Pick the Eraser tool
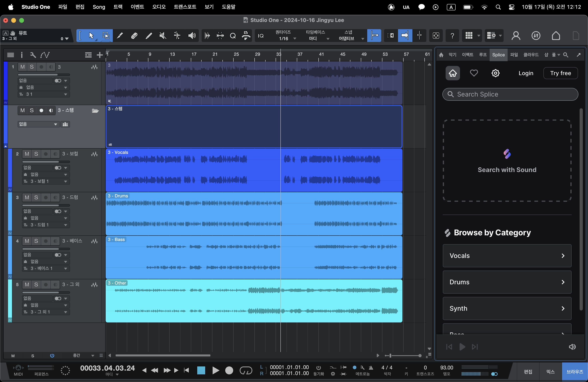 [134, 36]
